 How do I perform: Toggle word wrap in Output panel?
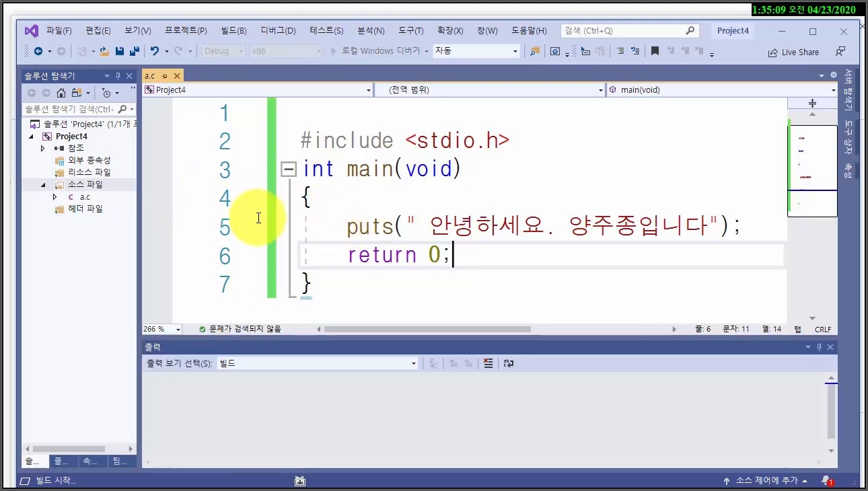(509, 363)
